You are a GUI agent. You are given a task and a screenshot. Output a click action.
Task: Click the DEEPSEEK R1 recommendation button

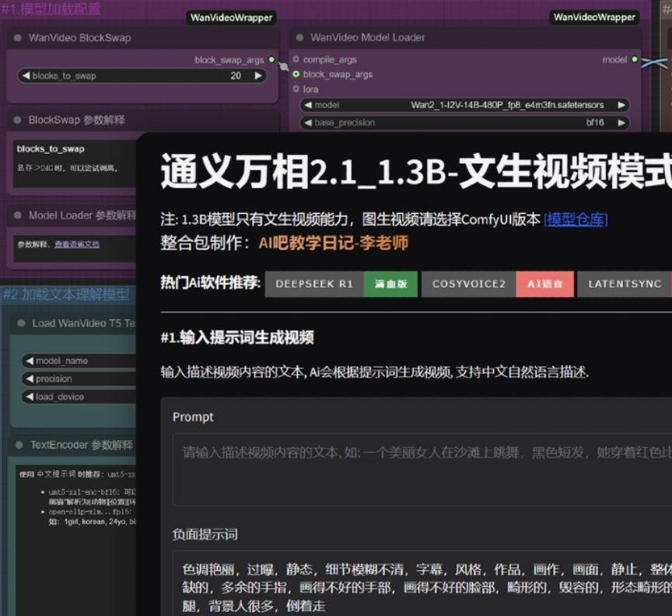point(314,284)
